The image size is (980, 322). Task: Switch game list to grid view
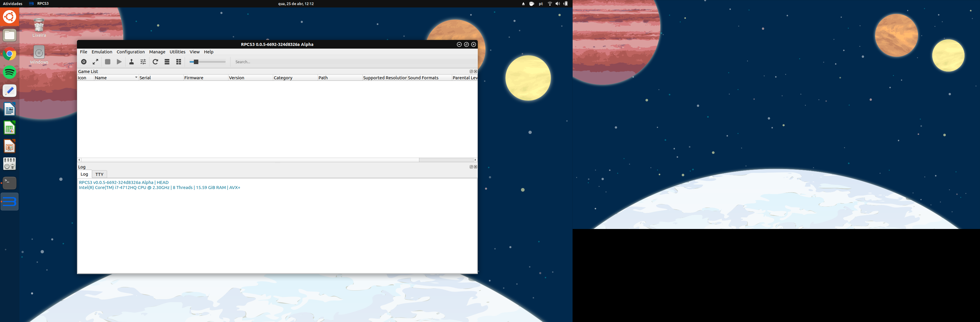coord(179,62)
